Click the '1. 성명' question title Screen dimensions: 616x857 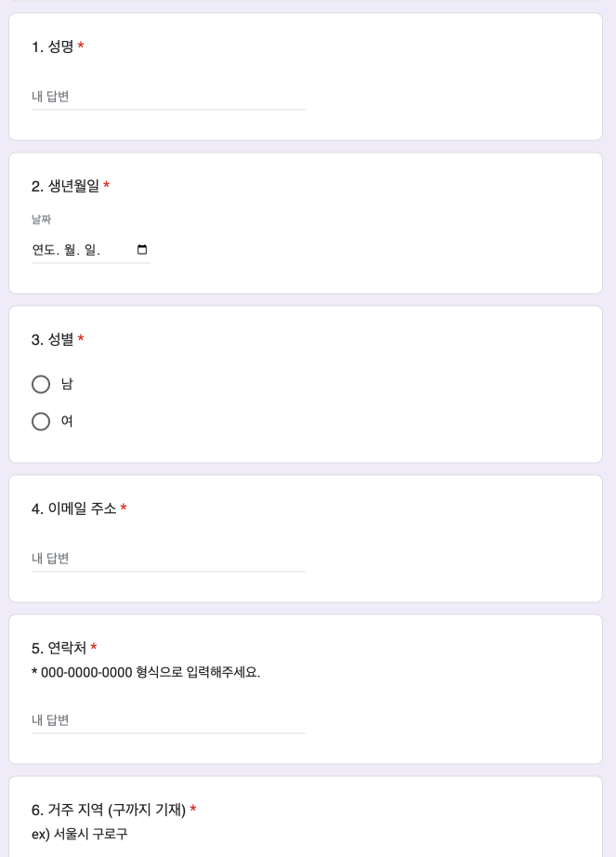[53, 46]
